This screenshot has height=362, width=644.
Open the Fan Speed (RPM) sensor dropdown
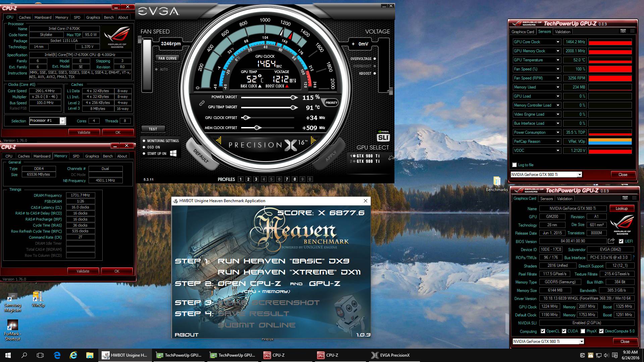pyautogui.click(x=558, y=78)
